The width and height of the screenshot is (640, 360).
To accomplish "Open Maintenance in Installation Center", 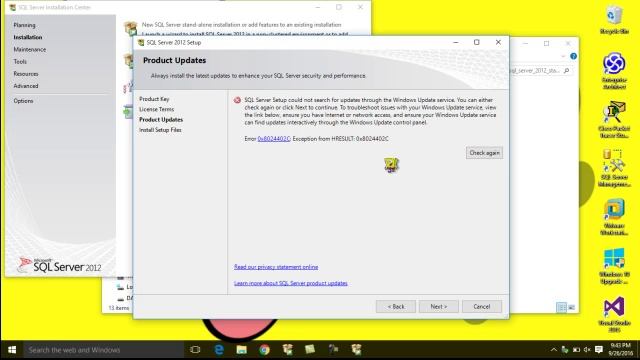I will [x=29, y=49].
